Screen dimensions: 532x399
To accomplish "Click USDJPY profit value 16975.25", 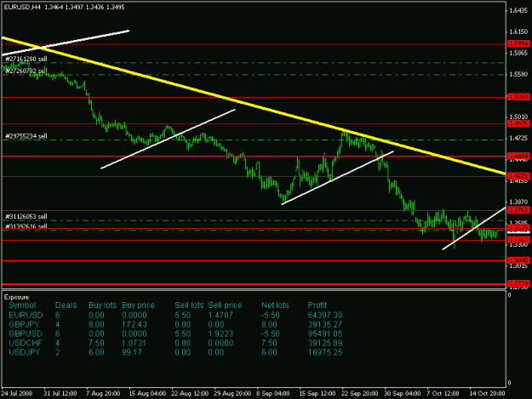I will point(325,352).
